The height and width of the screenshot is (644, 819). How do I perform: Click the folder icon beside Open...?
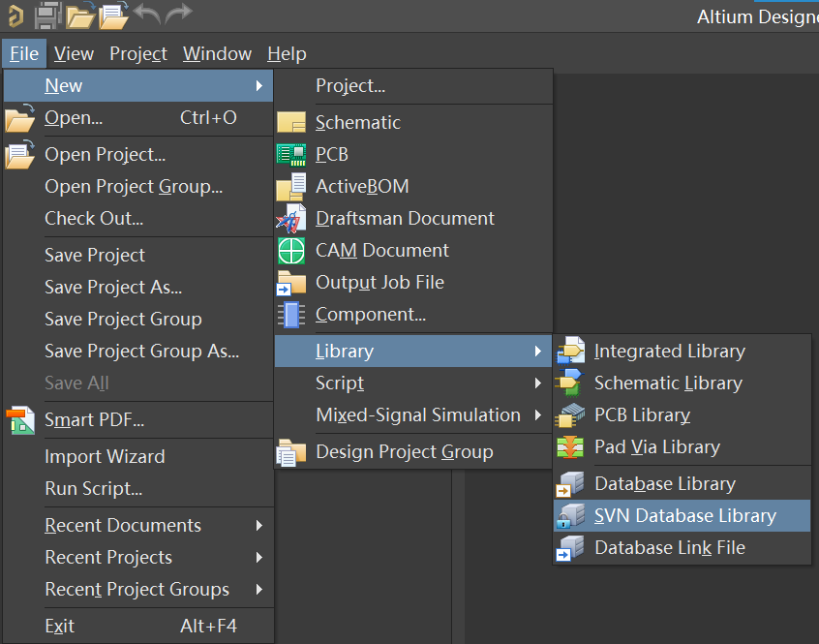[x=20, y=118]
